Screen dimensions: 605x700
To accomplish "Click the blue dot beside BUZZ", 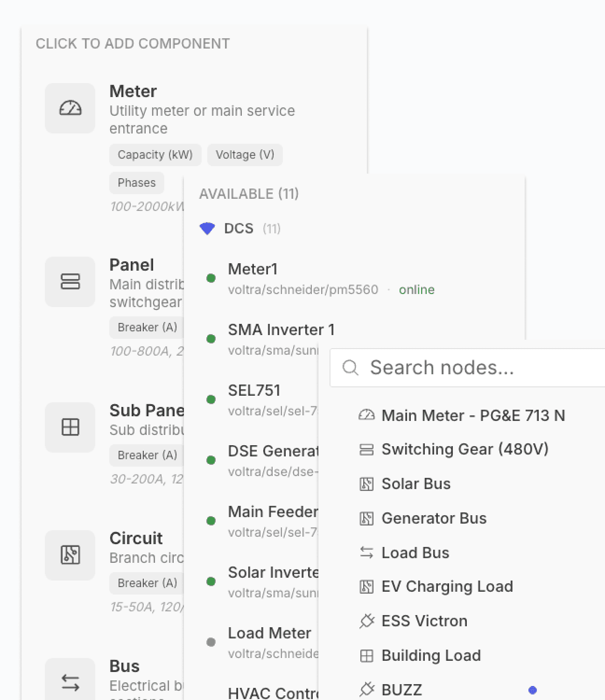I will coord(532,690).
